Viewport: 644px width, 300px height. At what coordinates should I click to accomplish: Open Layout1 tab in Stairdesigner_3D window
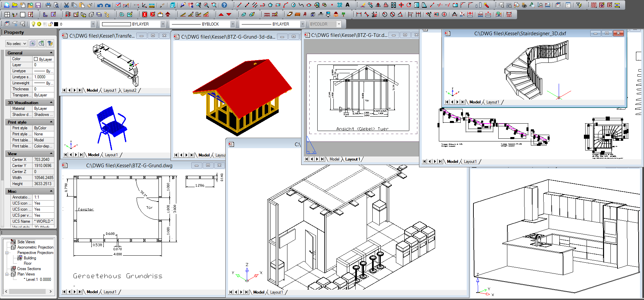(x=493, y=102)
